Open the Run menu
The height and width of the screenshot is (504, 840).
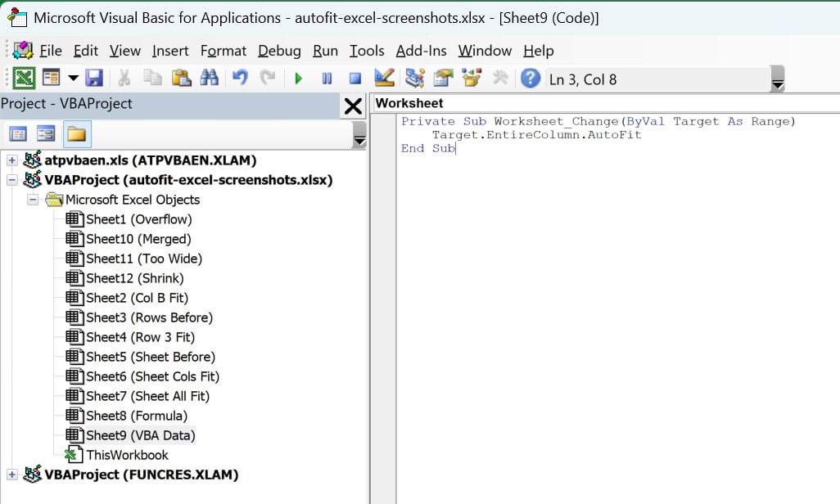(x=325, y=51)
